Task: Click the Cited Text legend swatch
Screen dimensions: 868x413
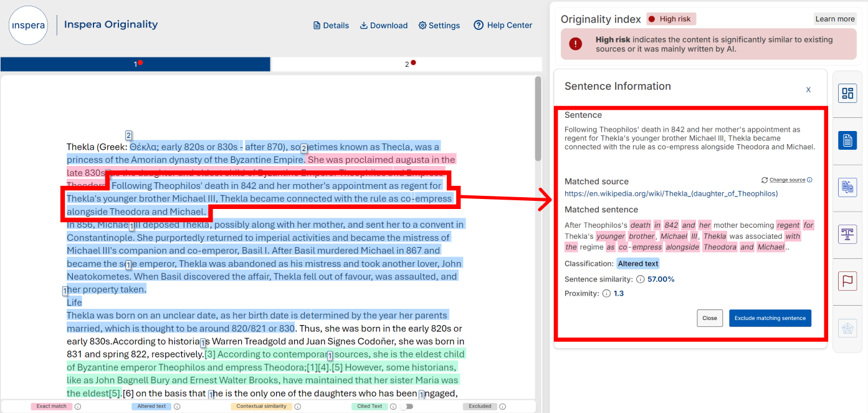Action: [x=369, y=406]
